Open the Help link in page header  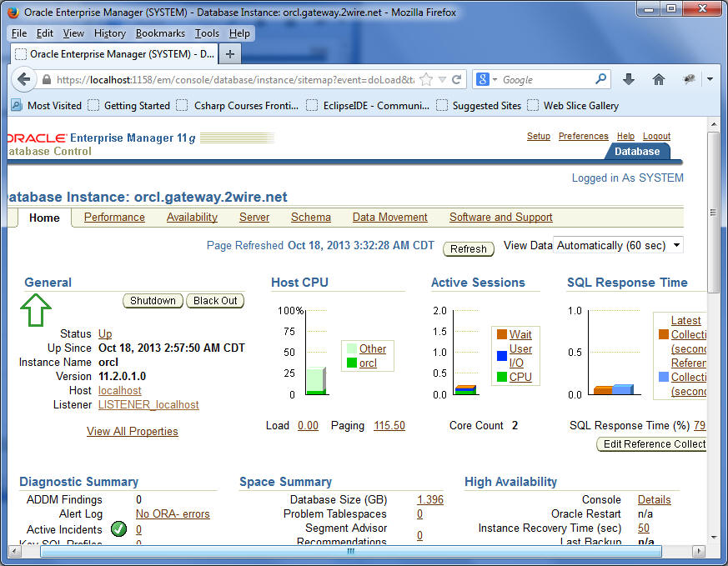(625, 136)
